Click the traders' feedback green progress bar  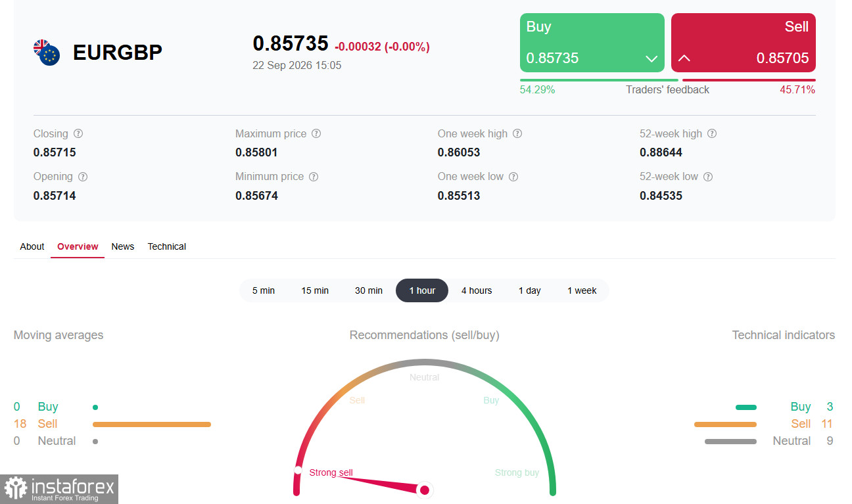click(599, 80)
